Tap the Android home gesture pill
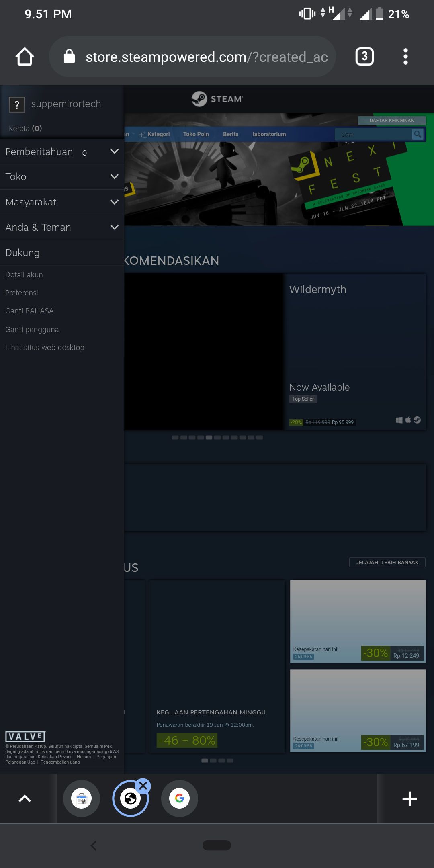The image size is (434, 868). coord(217,845)
